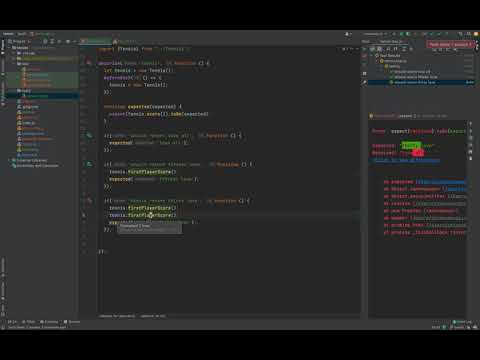This screenshot has width=480, height=360.
Task: Click the rerun failed tests icon in the Run panel
Action: [x=364, y=56]
